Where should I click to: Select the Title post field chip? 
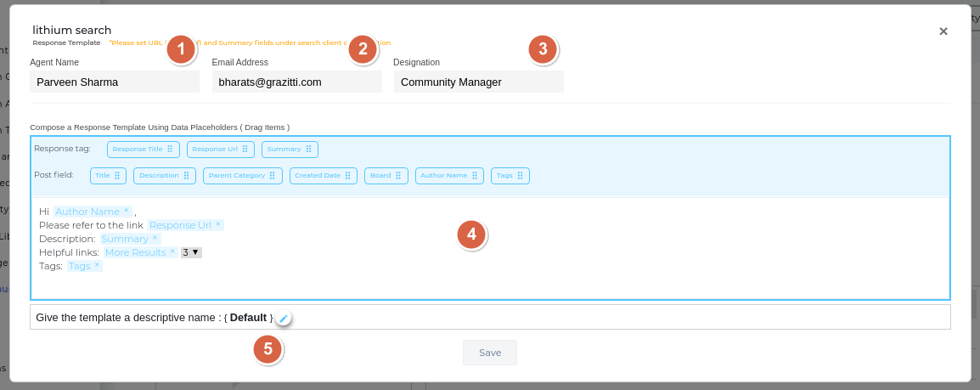point(108,176)
